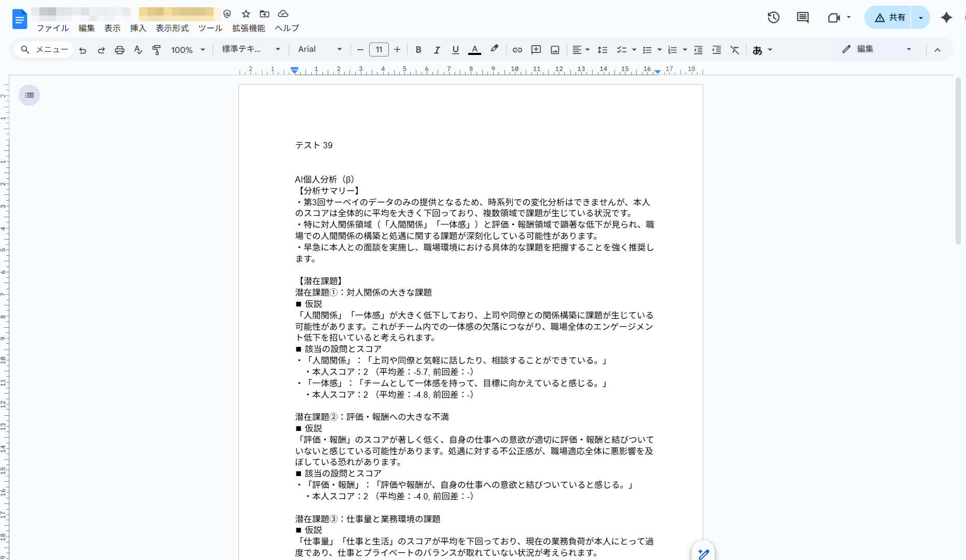Insert an image
Viewport: 966px width, 560px height.
pos(555,50)
